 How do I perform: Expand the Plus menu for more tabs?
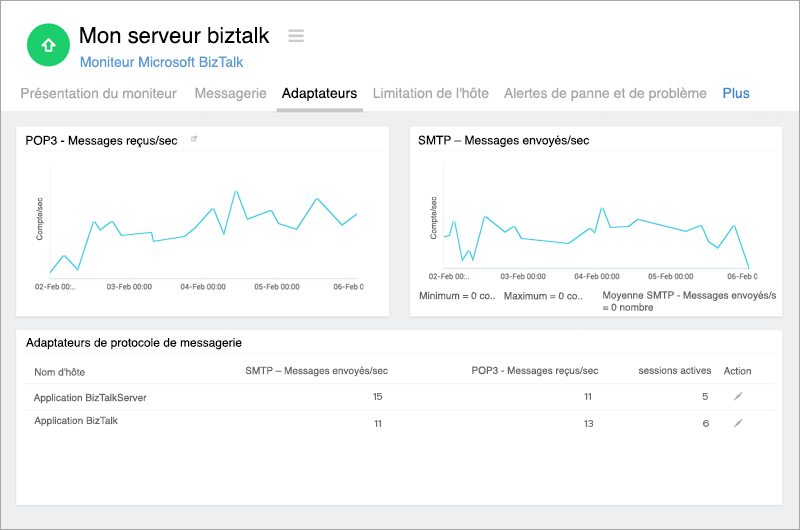tap(736, 93)
